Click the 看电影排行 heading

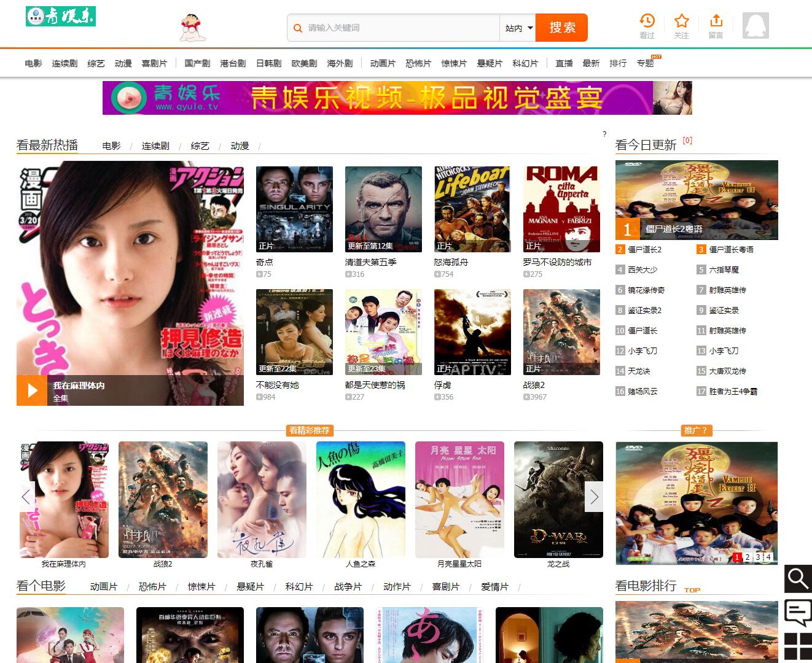tap(646, 586)
